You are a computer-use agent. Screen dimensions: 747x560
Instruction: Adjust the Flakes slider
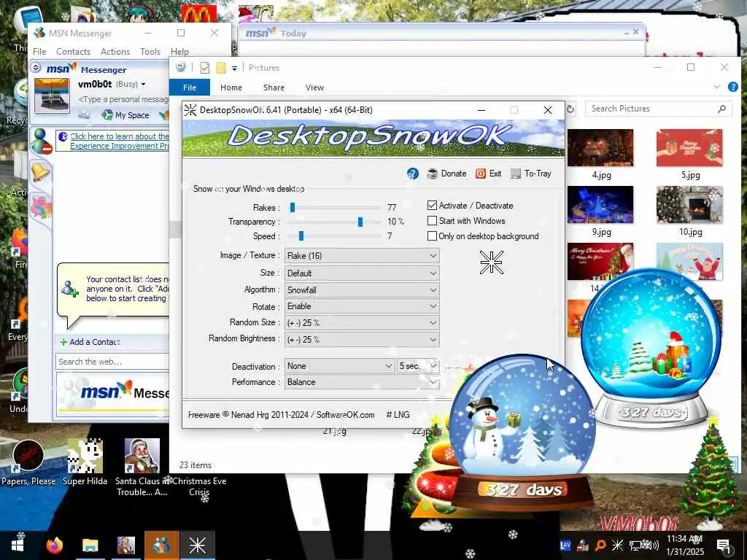293,207
